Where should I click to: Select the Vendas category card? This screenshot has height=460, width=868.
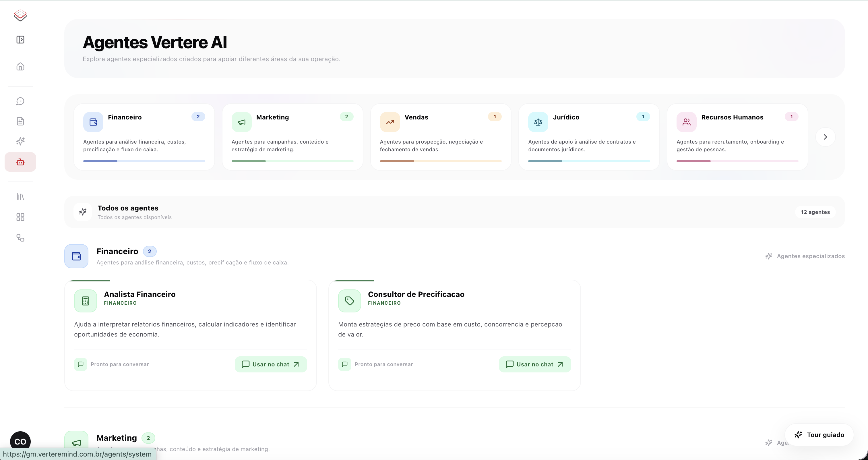441,137
